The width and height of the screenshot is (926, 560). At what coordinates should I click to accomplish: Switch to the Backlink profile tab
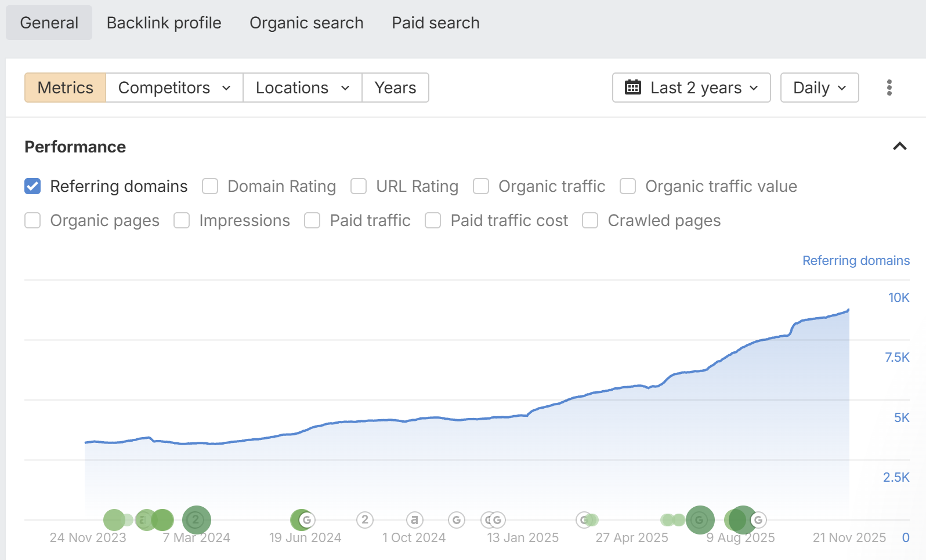pyautogui.click(x=164, y=23)
